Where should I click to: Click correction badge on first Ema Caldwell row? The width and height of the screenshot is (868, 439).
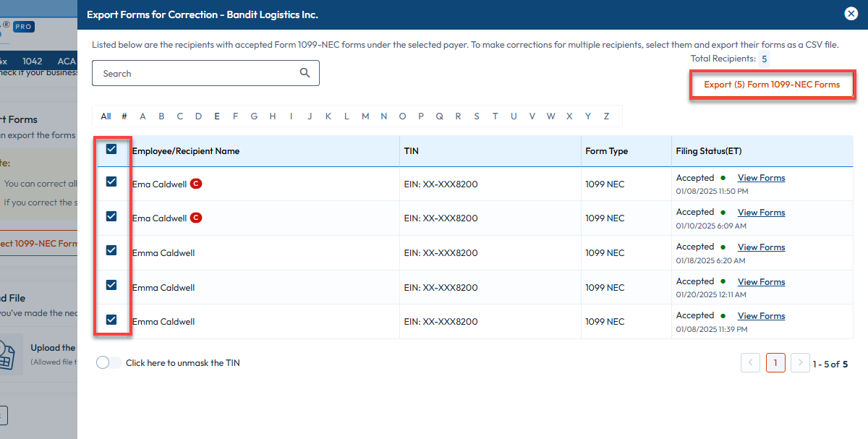[x=196, y=184]
